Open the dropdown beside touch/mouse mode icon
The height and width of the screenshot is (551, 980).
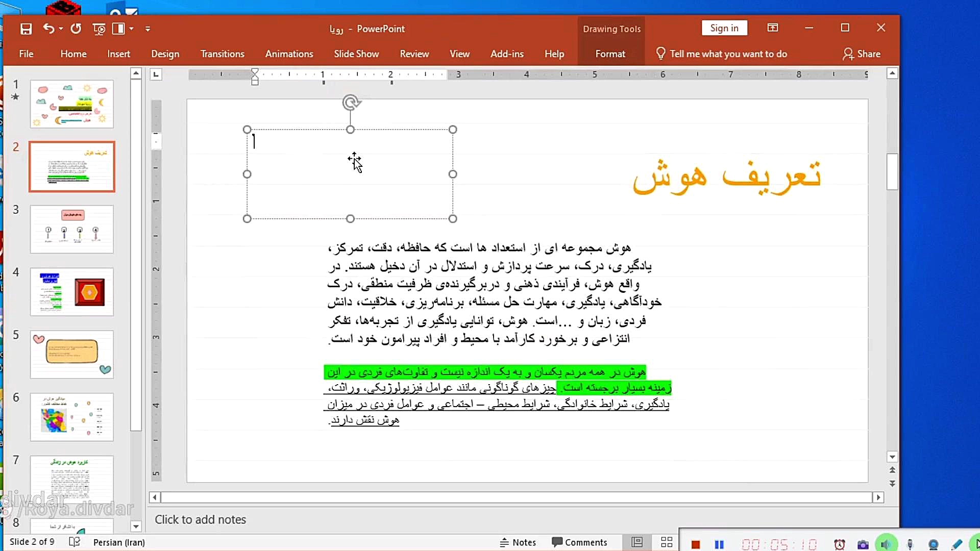tap(131, 29)
